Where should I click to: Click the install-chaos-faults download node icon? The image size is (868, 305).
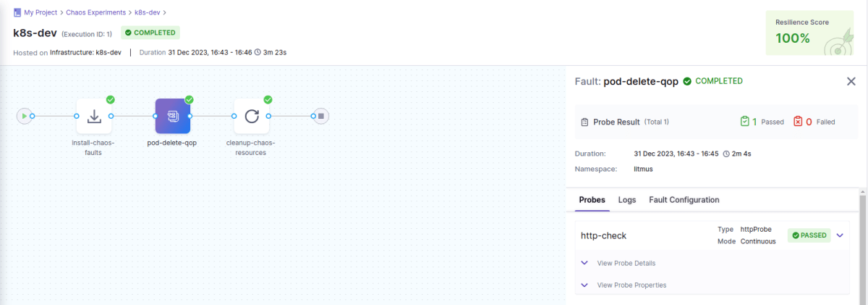coord(94,116)
